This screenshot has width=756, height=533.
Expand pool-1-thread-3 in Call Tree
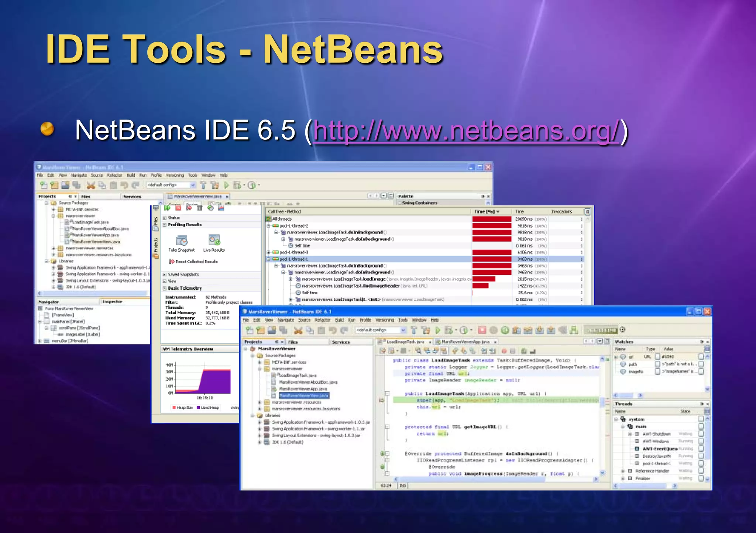pos(268,252)
